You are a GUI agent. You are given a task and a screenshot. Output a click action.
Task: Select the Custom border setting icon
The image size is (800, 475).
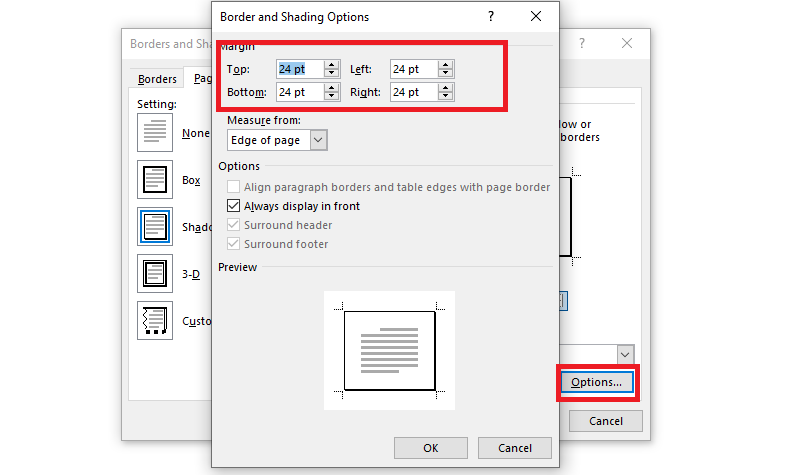pyautogui.click(x=154, y=321)
